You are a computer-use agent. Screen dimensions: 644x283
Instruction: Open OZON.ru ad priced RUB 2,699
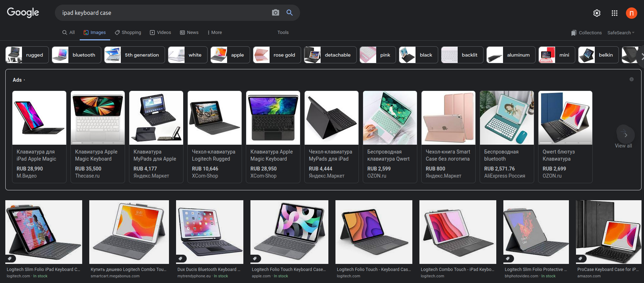pos(565,137)
